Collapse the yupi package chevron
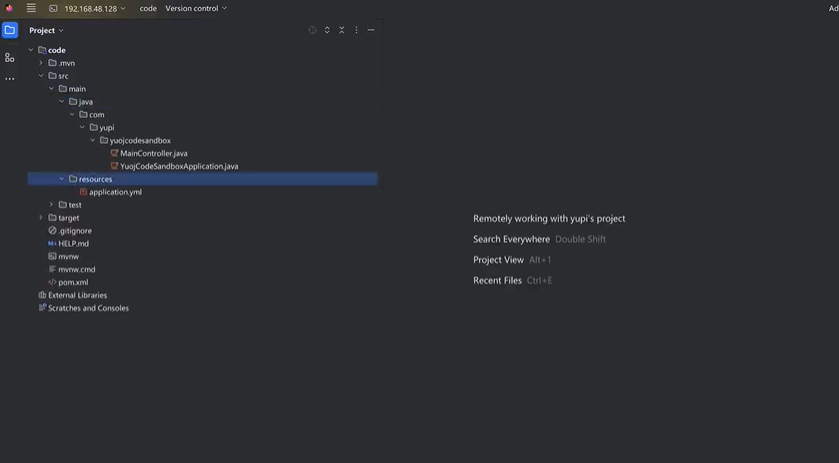Screen dimensions: 839x463 click(x=82, y=127)
